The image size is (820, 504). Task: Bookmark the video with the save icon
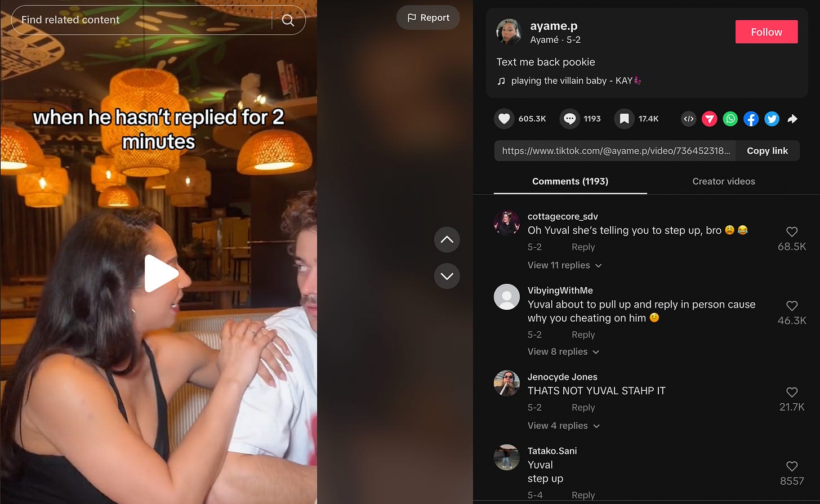(x=624, y=119)
